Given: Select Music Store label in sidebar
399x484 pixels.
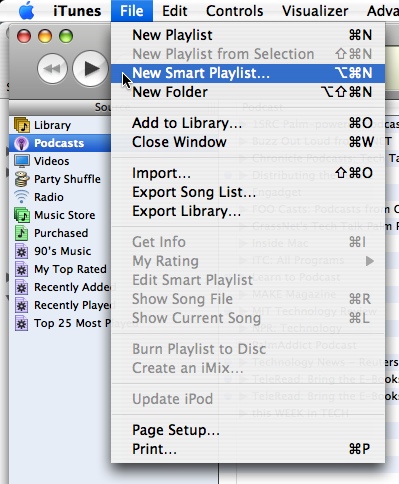Looking at the screenshot, I should (x=65, y=215).
